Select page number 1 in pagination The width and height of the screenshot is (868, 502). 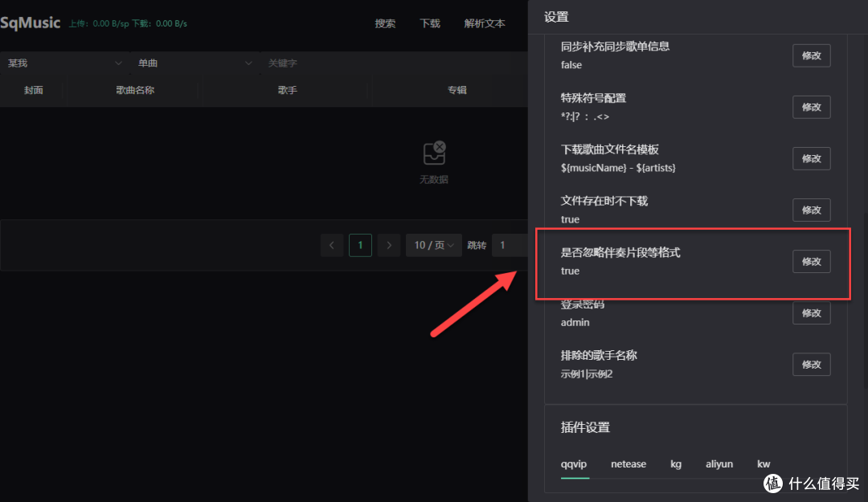360,245
